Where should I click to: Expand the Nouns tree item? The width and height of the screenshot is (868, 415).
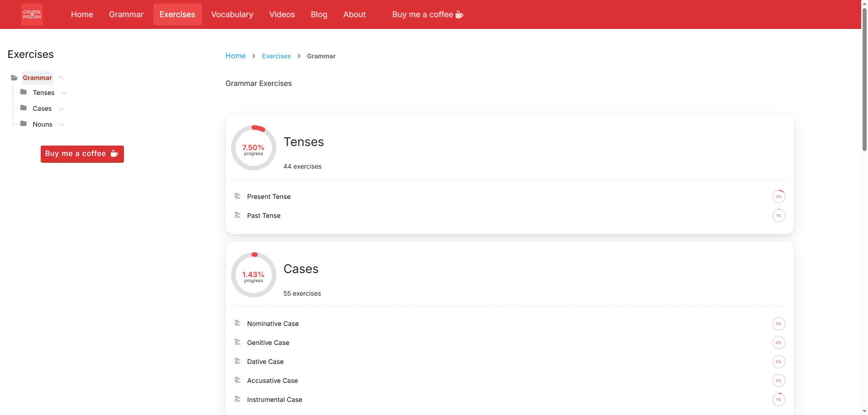point(62,124)
